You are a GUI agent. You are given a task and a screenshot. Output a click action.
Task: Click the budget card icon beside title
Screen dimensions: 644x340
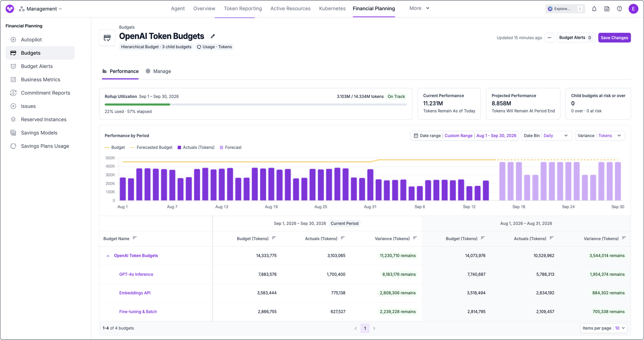point(107,38)
